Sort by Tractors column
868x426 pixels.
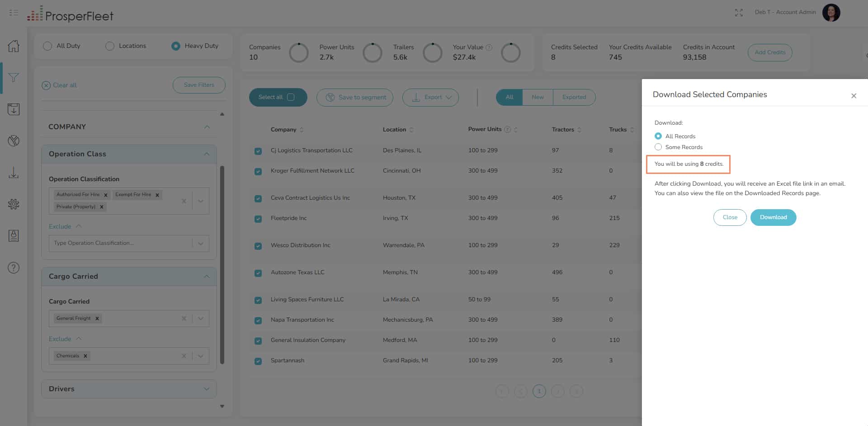(579, 130)
